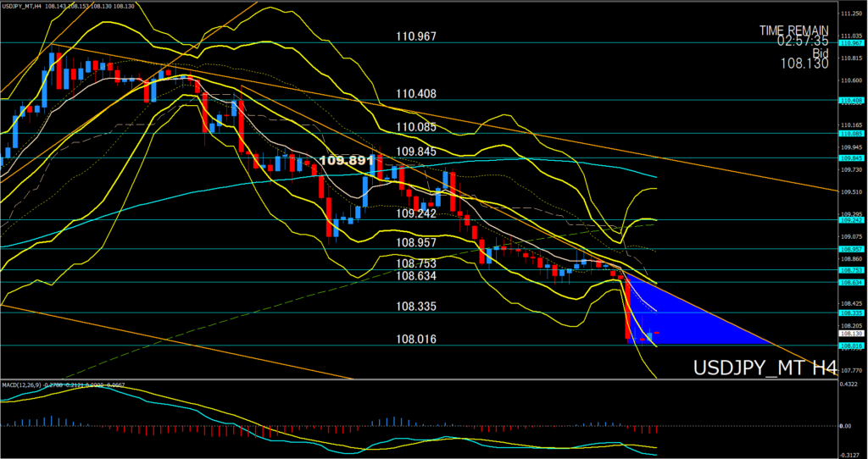Viewport: 868px width, 459px height.
Task: Click the cyan 109.845 tag on price axis
Action: [x=851, y=158]
